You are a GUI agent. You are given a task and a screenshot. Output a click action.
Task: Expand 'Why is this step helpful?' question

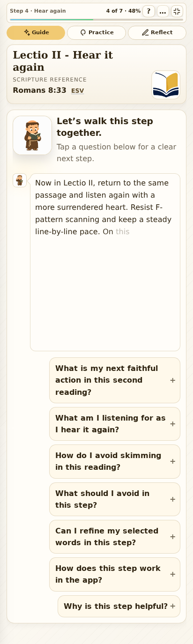(x=119, y=606)
